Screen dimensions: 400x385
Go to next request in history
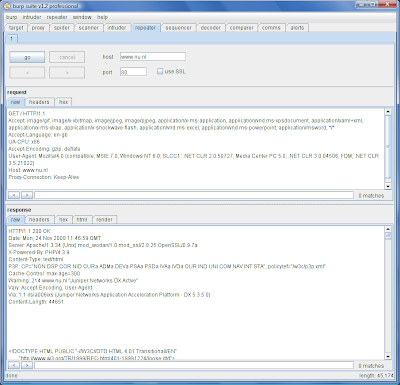[x=67, y=72]
